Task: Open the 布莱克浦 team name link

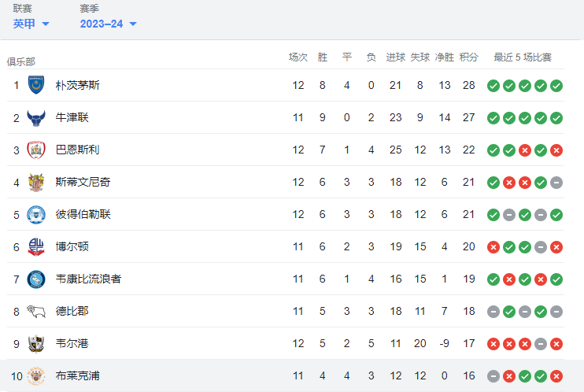Action: [x=77, y=376]
